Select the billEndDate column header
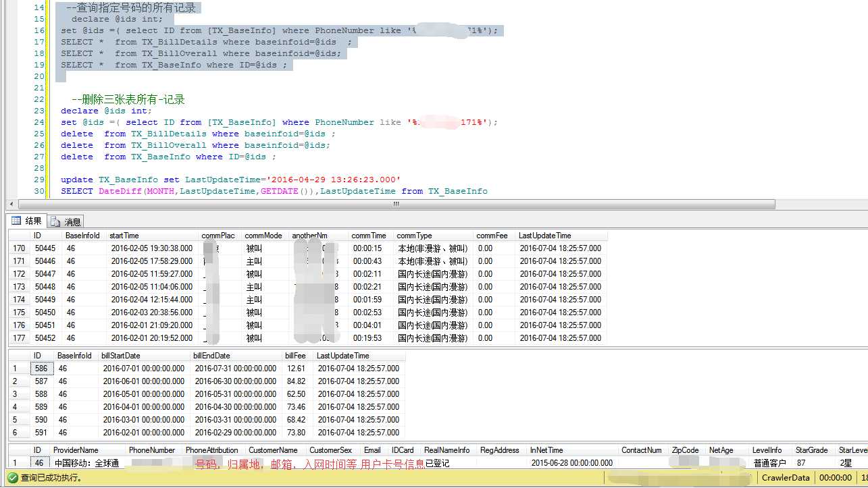This screenshot has width=868, height=488. click(x=236, y=356)
